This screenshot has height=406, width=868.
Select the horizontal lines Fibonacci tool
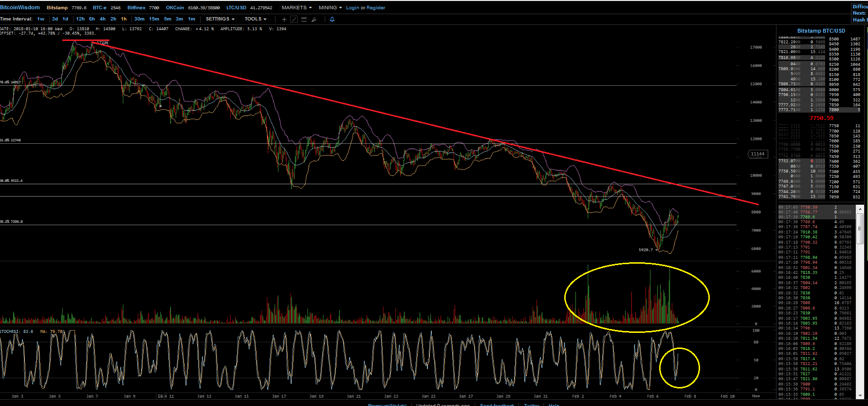pos(304,19)
